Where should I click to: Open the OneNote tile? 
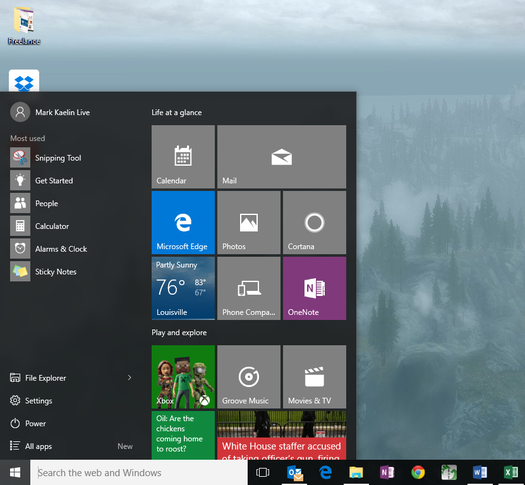[314, 288]
